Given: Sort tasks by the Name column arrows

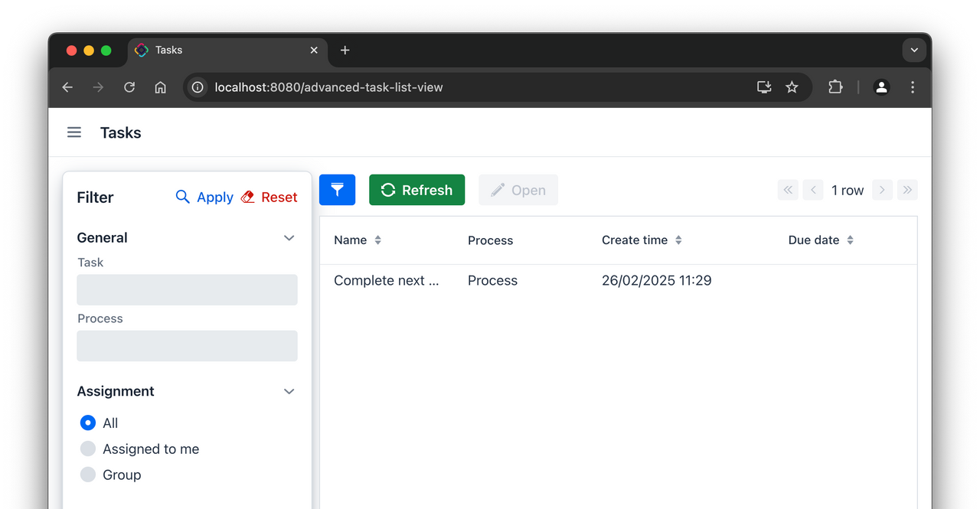Looking at the screenshot, I should (x=378, y=240).
